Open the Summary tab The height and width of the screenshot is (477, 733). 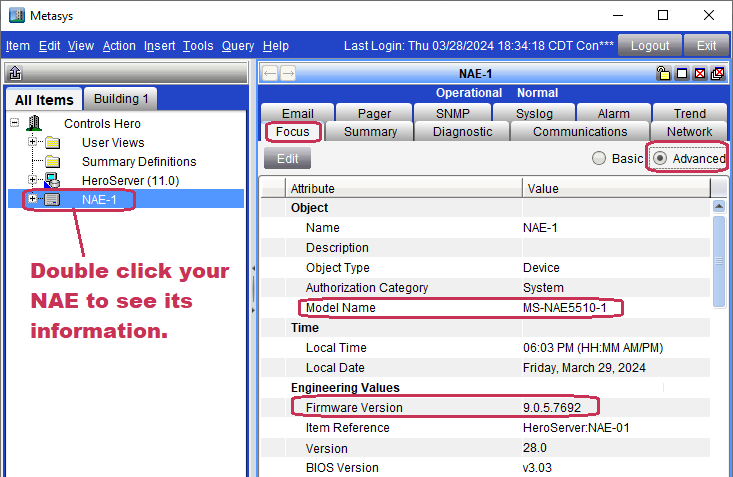370,131
